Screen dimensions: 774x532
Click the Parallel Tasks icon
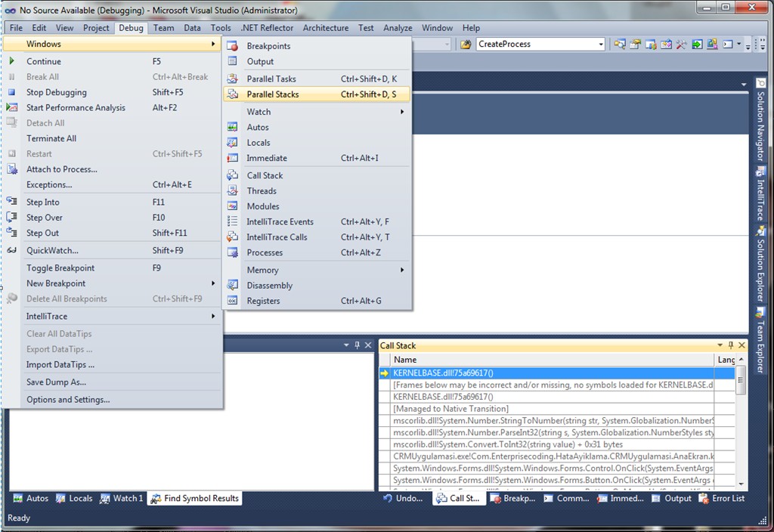coord(233,79)
